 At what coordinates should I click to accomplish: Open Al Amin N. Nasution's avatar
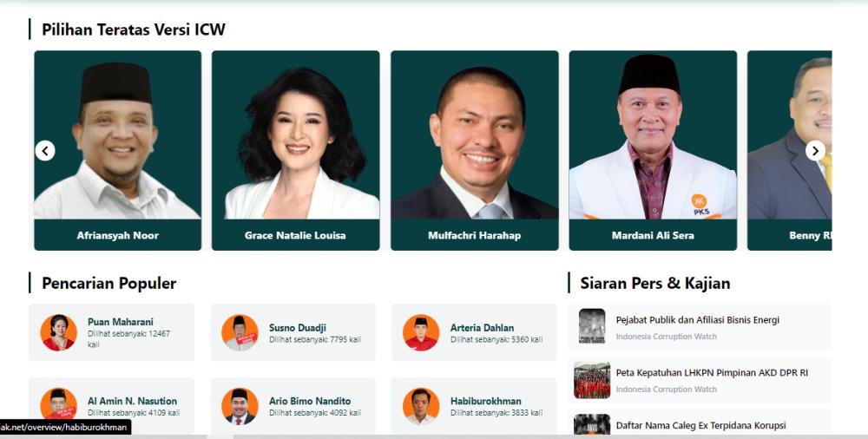pos(58,406)
